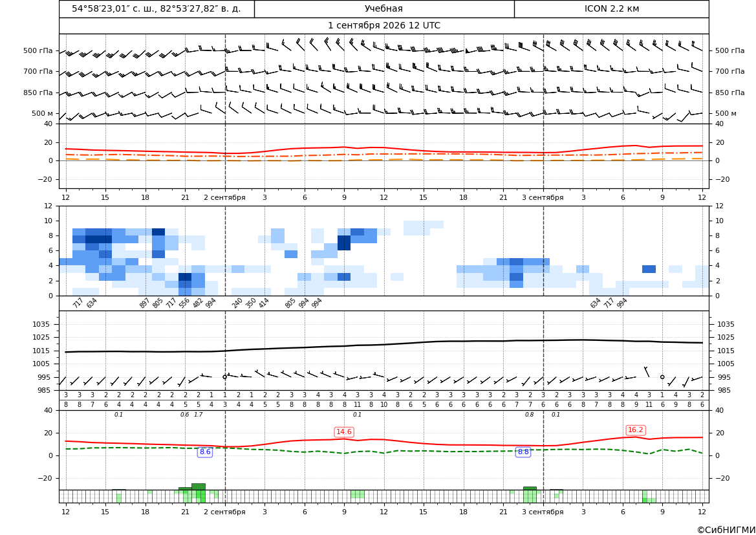Screen dimensions: 756x535
Task: Click the calm wind circle at 2 сентября
Action: pos(224,377)
